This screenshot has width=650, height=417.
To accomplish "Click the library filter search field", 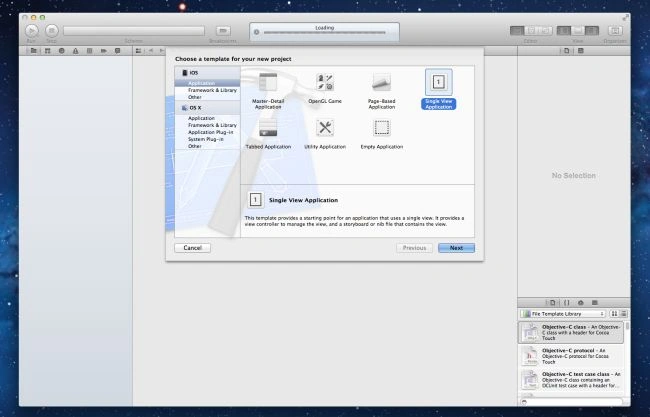I will click(571, 402).
